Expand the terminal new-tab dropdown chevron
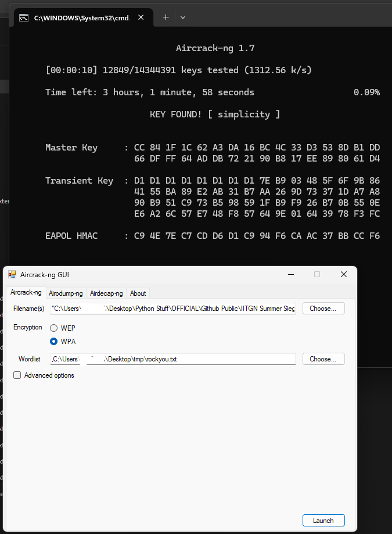 [183, 17]
